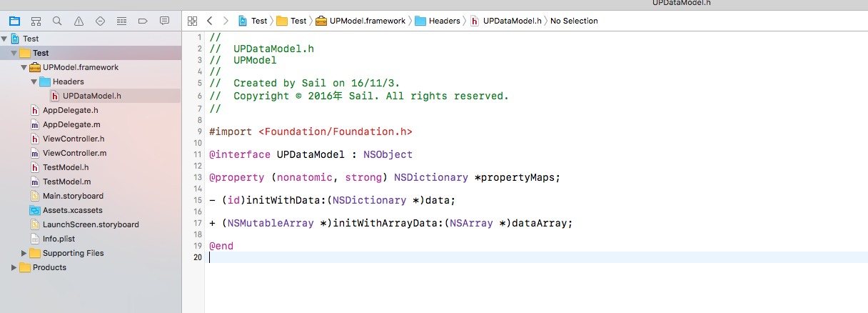Click the initWithData: method declaration
Image resolution: width=868 pixels, height=313 pixels.
[x=332, y=200]
